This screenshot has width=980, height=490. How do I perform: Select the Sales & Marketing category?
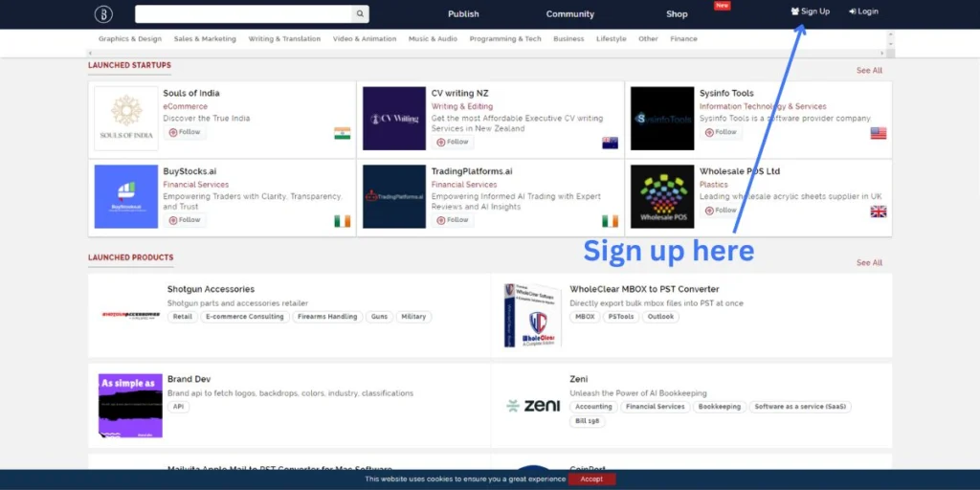205,38
